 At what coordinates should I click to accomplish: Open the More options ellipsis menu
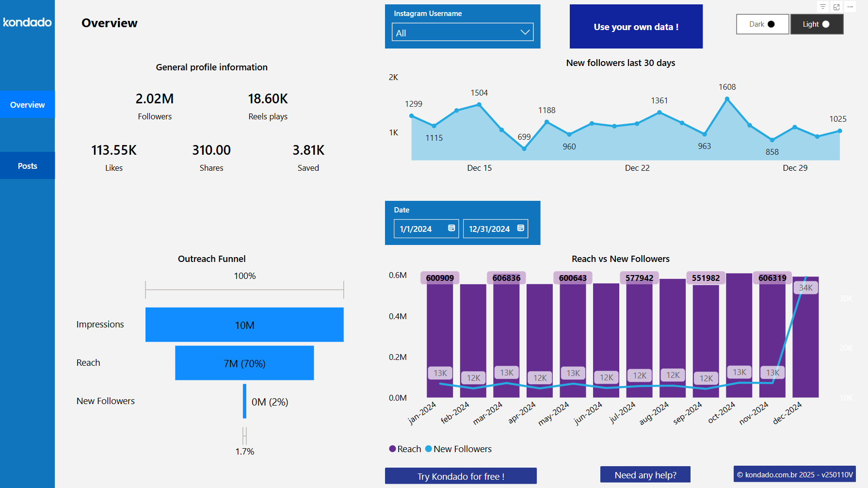(850, 7)
